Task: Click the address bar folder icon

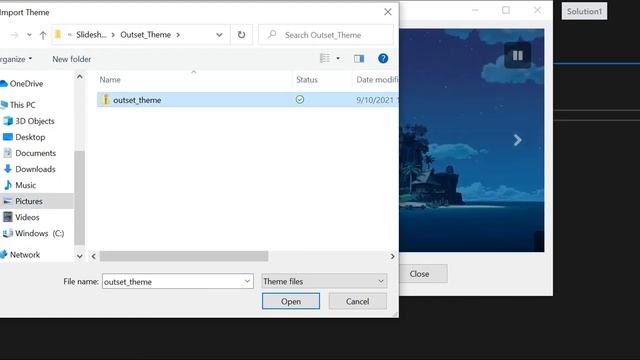Action: 58,35
